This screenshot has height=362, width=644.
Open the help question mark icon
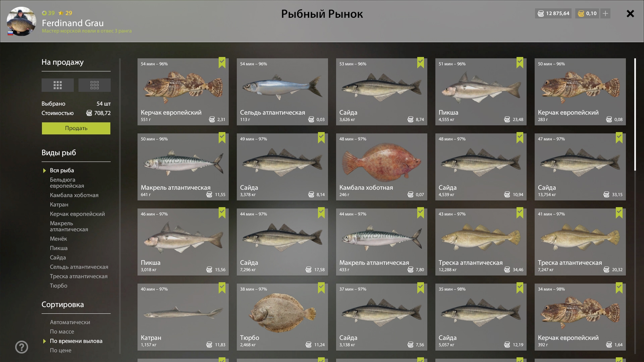(21, 347)
